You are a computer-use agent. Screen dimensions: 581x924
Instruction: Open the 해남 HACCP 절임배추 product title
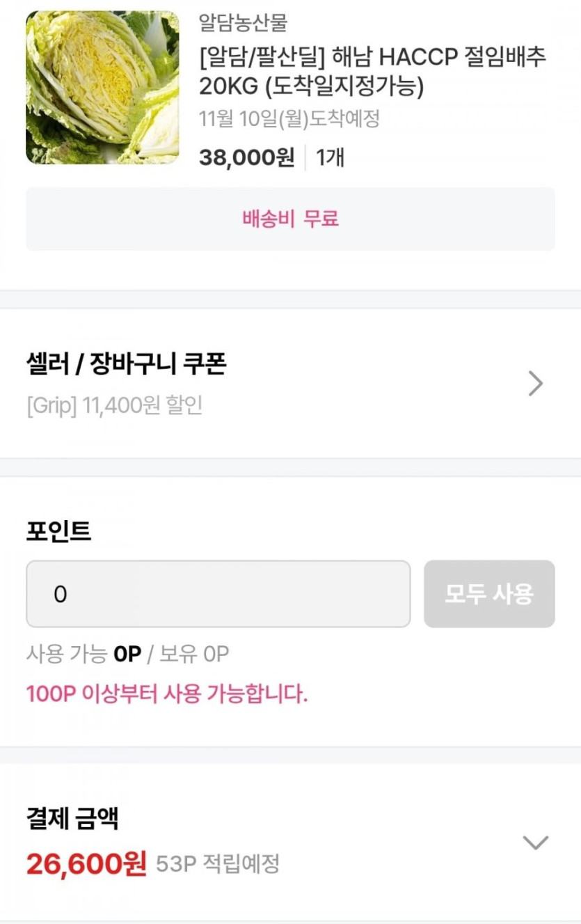pos(372,72)
